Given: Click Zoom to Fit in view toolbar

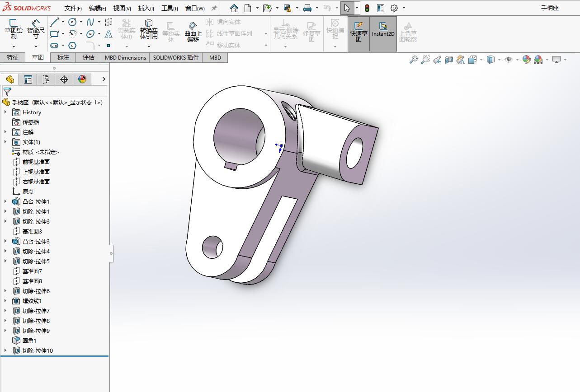Looking at the screenshot, I should [413, 60].
